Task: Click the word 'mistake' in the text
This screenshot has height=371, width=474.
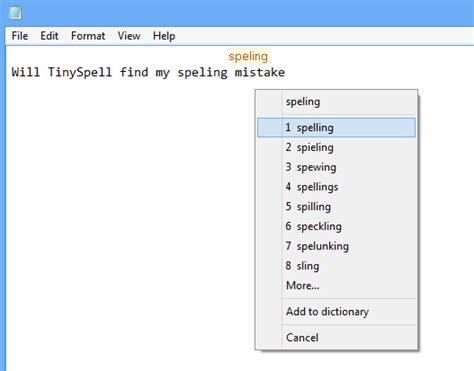Action: pyautogui.click(x=260, y=72)
